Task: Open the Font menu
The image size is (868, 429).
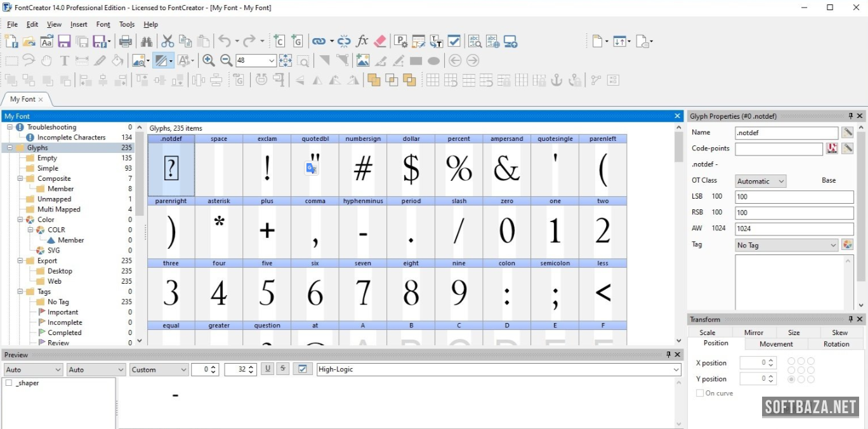Action: tap(103, 24)
